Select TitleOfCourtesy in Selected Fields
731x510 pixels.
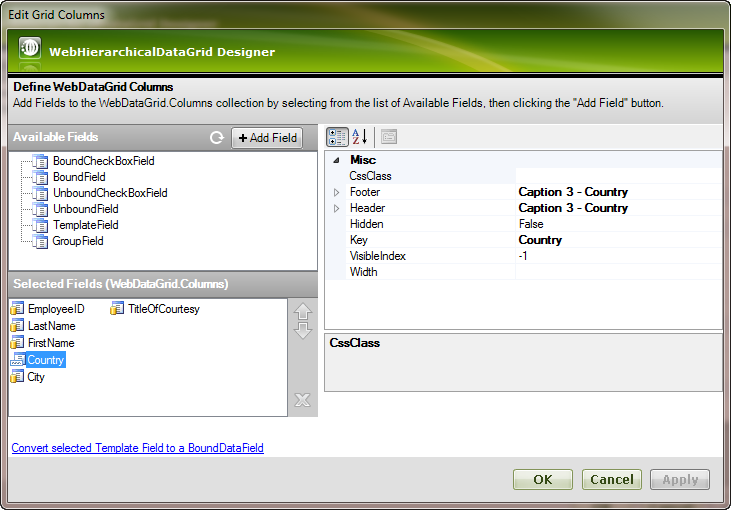163,309
